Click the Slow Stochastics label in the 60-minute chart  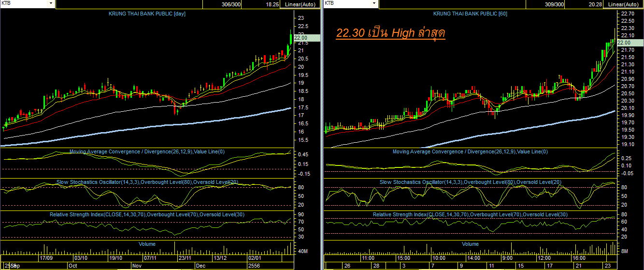point(470,182)
